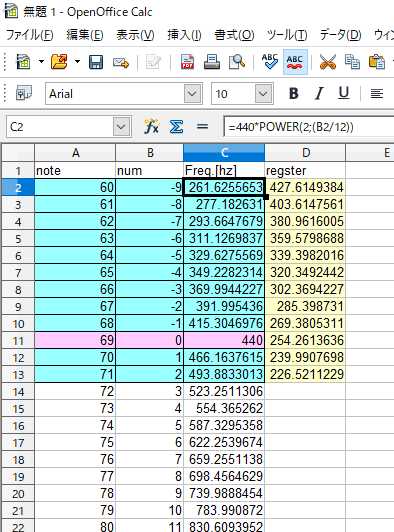Save the document with floppy icon
The width and height of the screenshot is (394, 532).
(x=96, y=62)
